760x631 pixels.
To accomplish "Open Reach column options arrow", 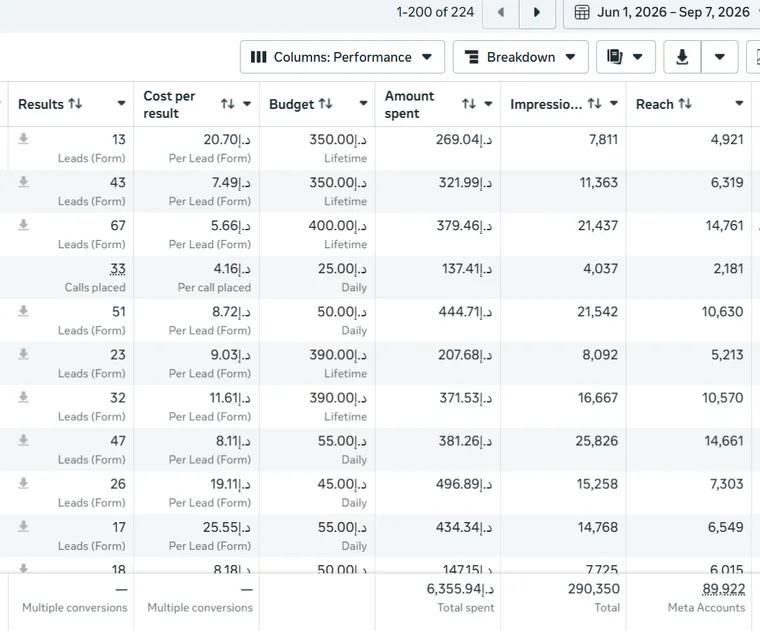I will [x=739, y=104].
